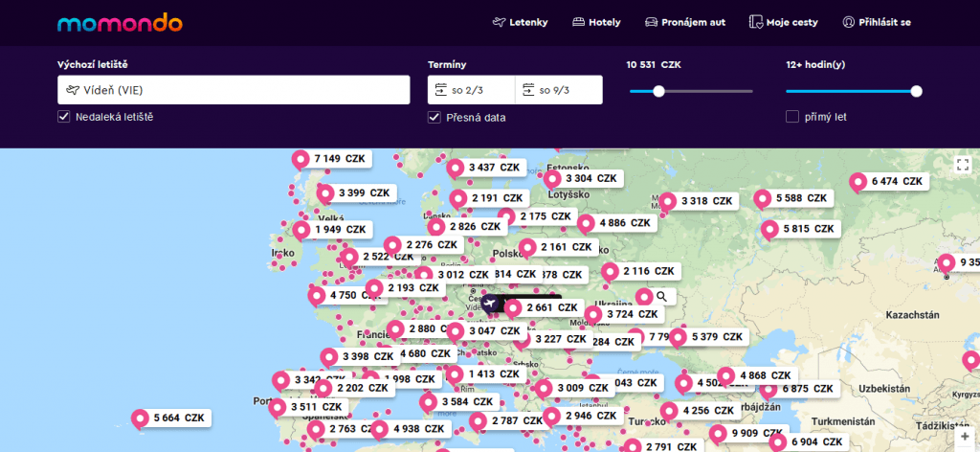This screenshot has height=452, width=980.
Task: Go to Pronájem aut section
Action: pyautogui.click(x=685, y=22)
